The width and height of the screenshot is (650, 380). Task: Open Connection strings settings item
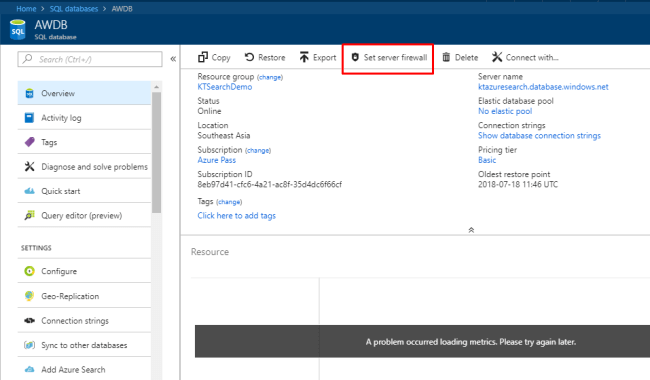(x=84, y=320)
